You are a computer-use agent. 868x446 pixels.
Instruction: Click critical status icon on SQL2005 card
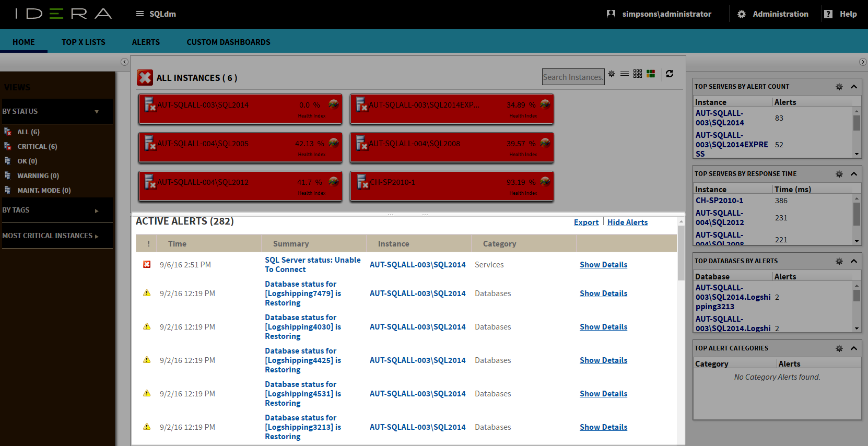click(150, 143)
